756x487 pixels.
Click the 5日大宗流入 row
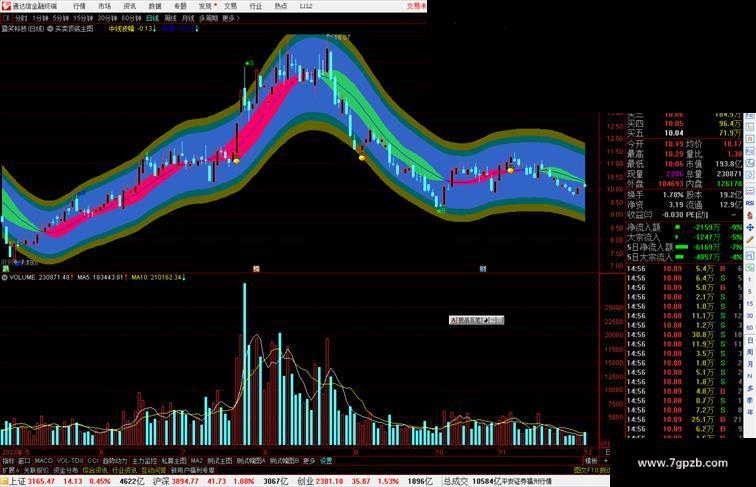click(x=685, y=257)
